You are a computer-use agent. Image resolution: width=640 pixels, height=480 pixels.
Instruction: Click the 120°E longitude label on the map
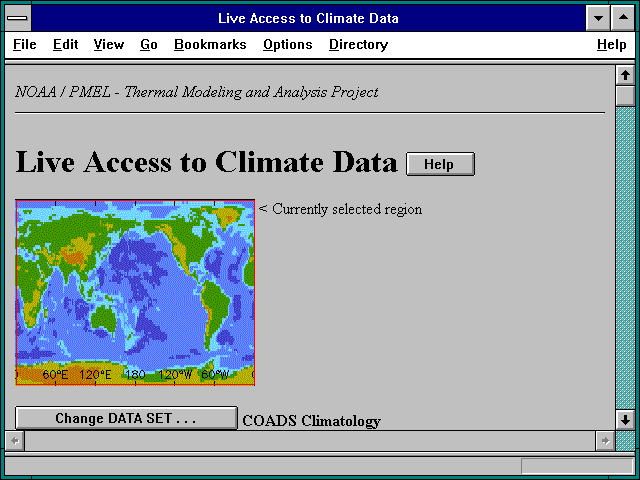tap(95, 375)
